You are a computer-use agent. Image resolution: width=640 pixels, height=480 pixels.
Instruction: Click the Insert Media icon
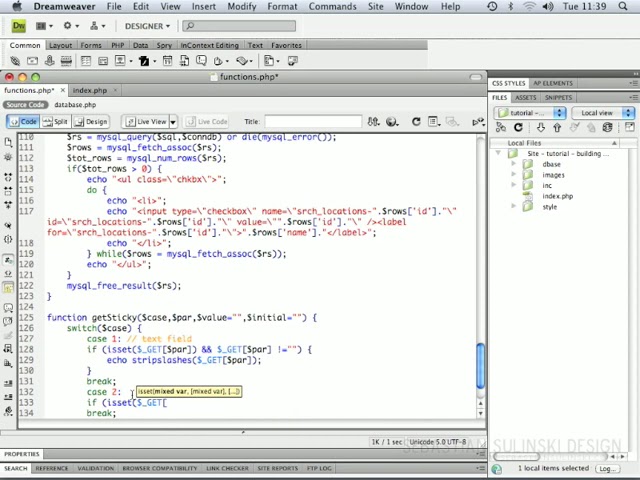(x=144, y=61)
